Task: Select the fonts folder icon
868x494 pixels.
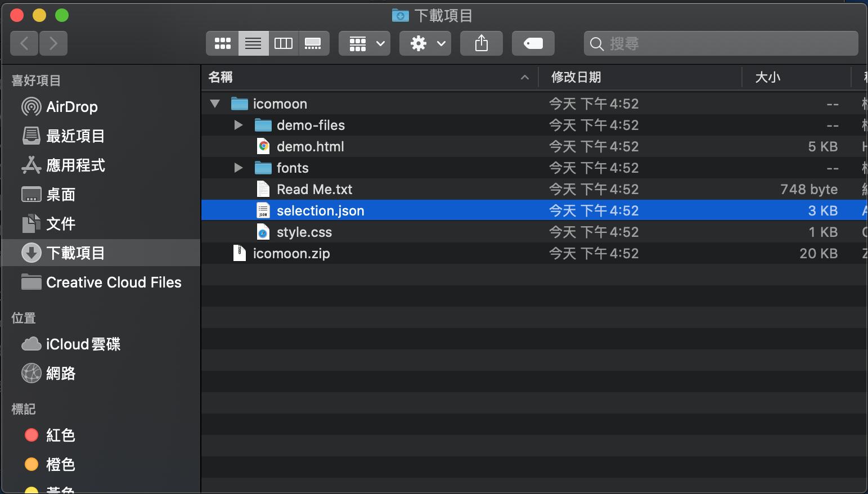Action: [x=263, y=168]
